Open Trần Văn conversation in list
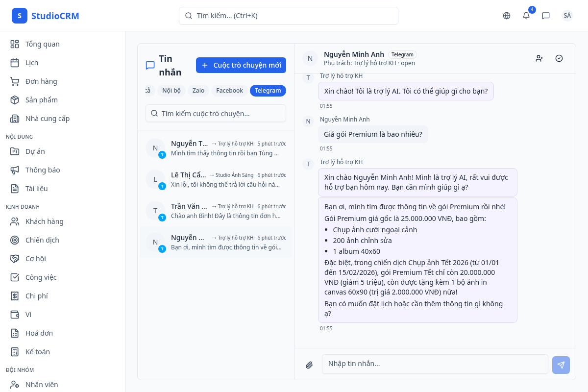Image resolution: width=588 pixels, height=392 pixels. coord(216,211)
